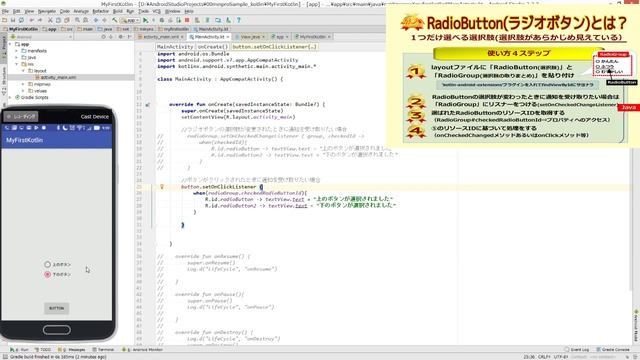
Task: Click the Forward navigation arrow icon
Action: 104,20
